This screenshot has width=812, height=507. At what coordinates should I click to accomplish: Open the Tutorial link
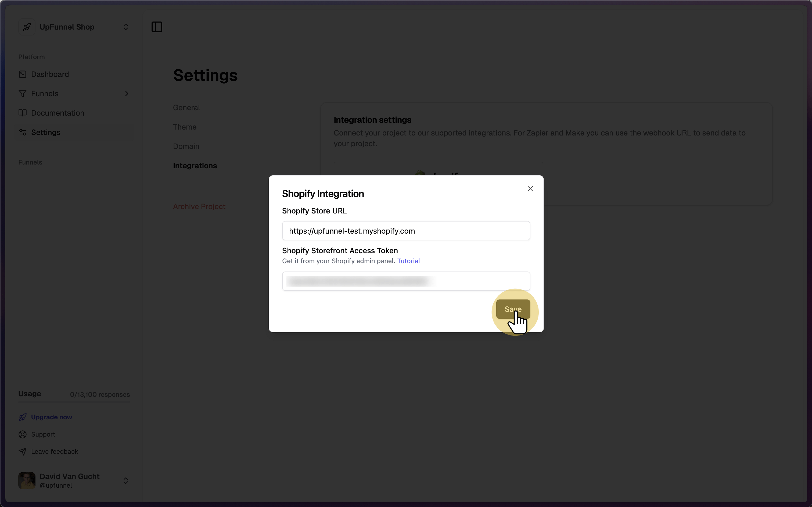[408, 261]
